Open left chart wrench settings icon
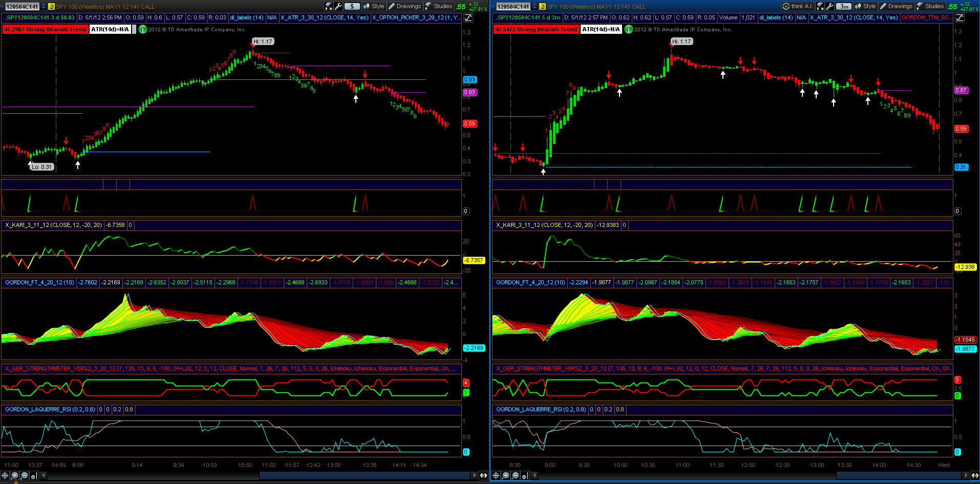Image resolution: width=980 pixels, height=484 pixels. (x=338, y=7)
